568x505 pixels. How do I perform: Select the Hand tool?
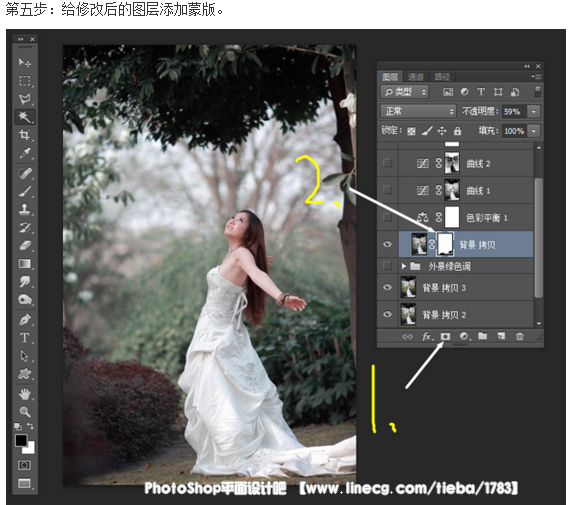25,394
